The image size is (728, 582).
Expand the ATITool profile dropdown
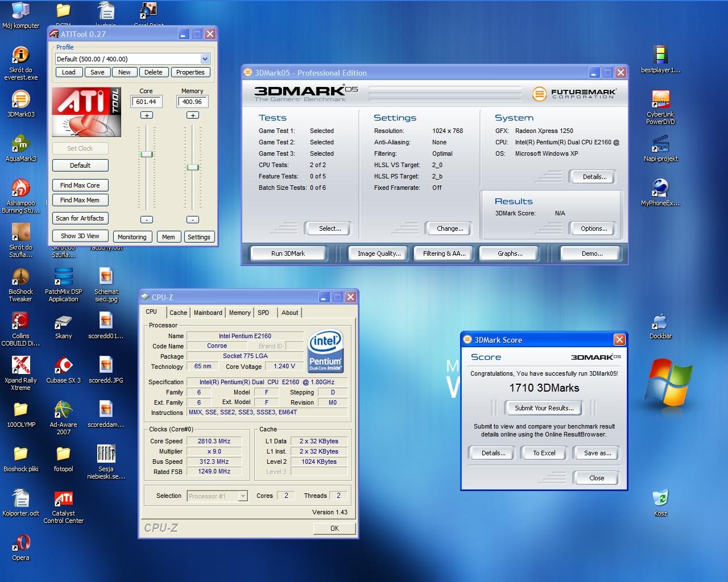click(205, 59)
